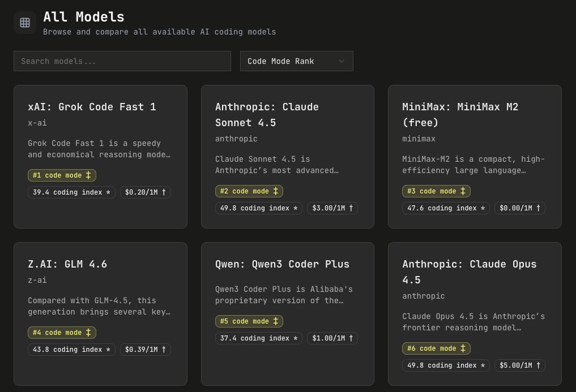Click the 43.8 coding index badge
The width and height of the screenshot is (576, 392).
(71, 349)
